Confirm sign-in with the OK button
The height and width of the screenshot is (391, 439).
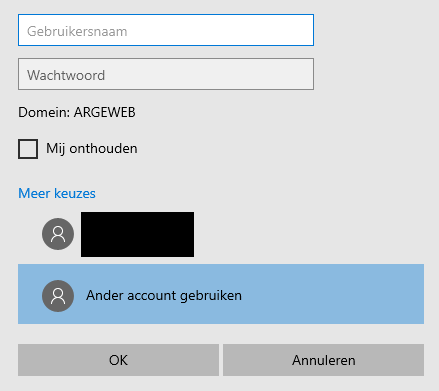click(118, 360)
